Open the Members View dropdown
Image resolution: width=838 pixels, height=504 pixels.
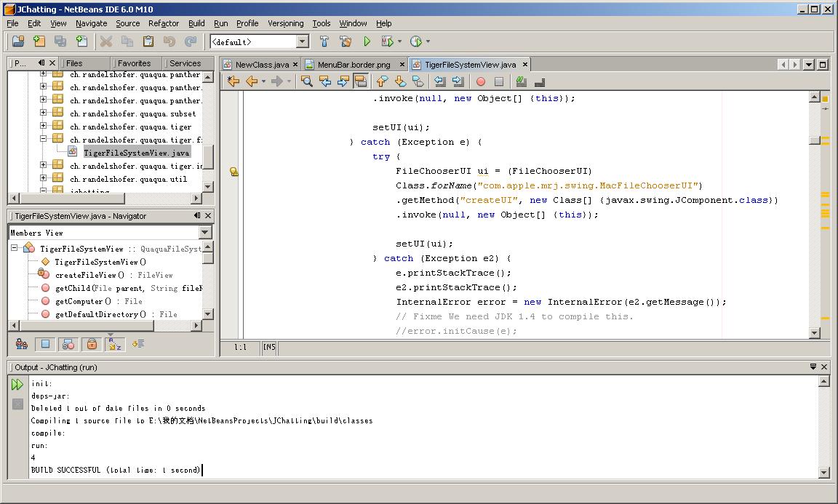[204, 233]
